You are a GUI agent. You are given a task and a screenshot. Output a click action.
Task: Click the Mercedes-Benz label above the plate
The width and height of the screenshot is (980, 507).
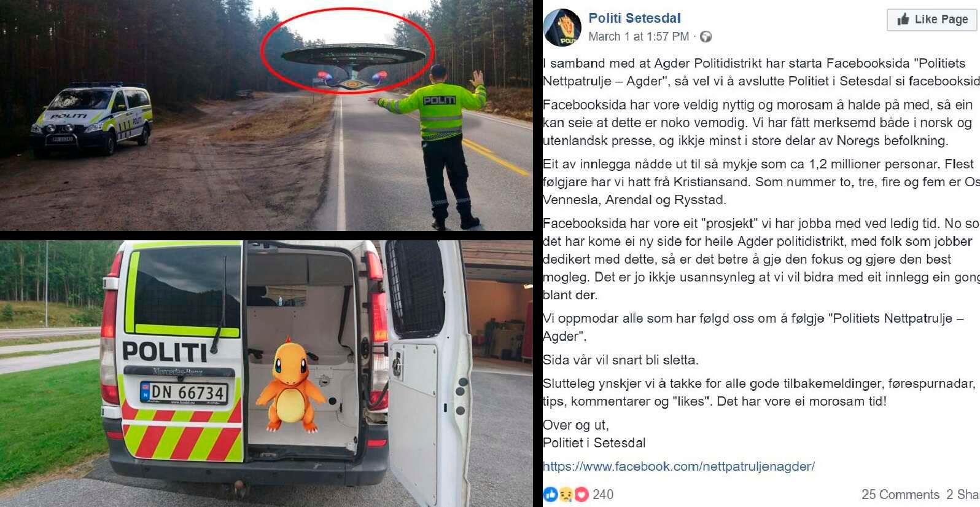(x=177, y=371)
